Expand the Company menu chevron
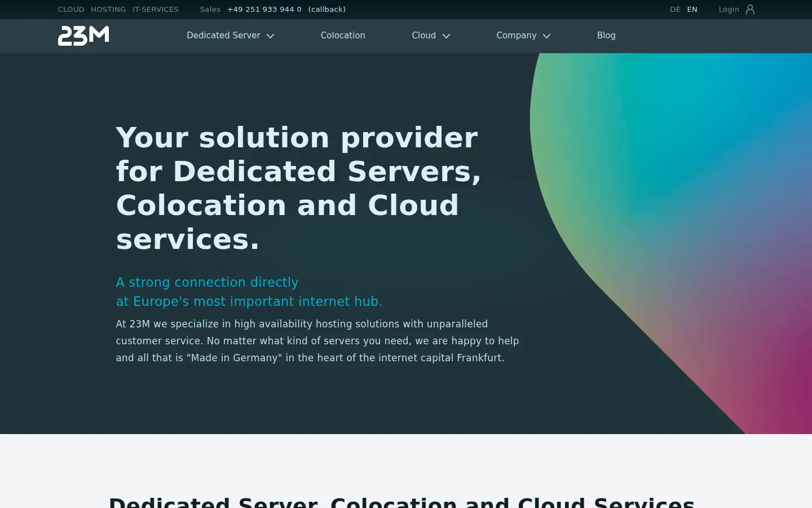The height and width of the screenshot is (508, 812). click(547, 36)
